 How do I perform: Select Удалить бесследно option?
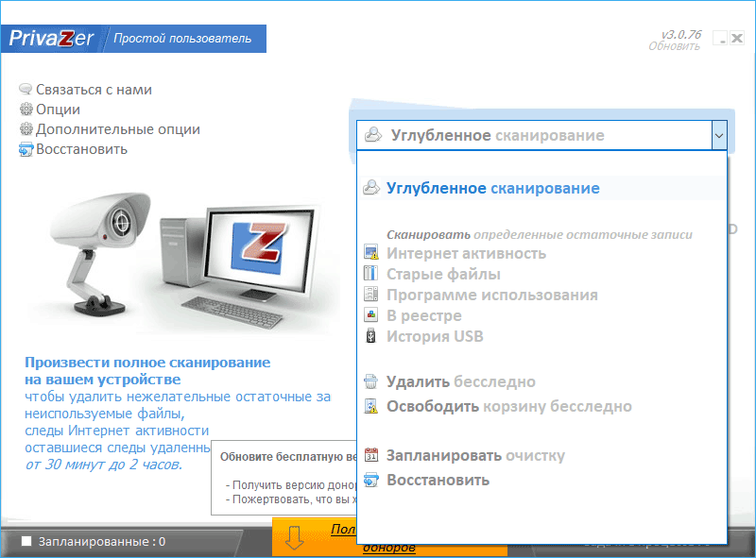coord(460,381)
